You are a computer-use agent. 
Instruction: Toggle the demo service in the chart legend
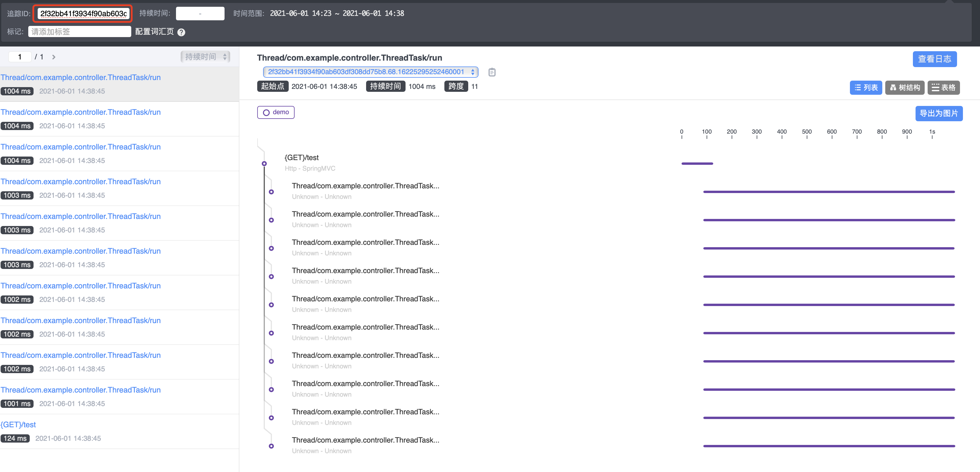[275, 112]
